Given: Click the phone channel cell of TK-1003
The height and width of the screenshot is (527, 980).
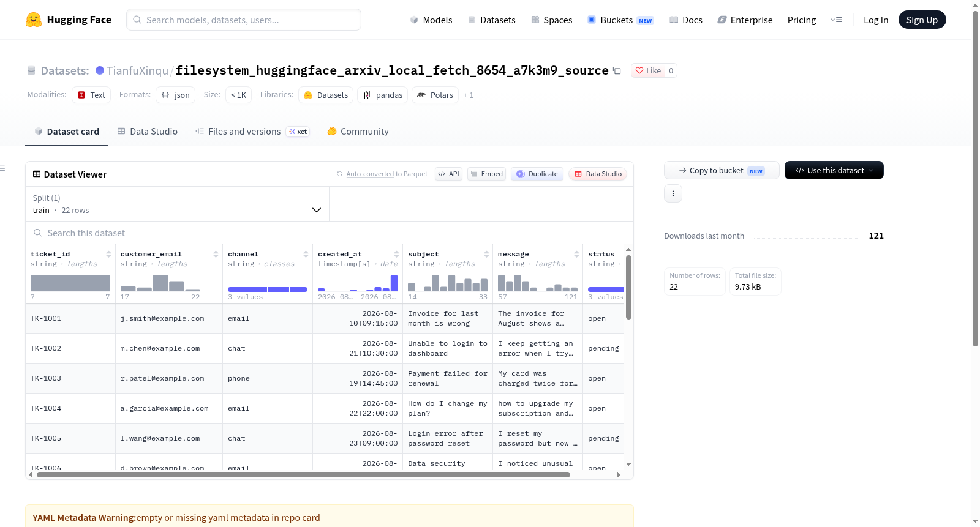Looking at the screenshot, I should [268, 378].
